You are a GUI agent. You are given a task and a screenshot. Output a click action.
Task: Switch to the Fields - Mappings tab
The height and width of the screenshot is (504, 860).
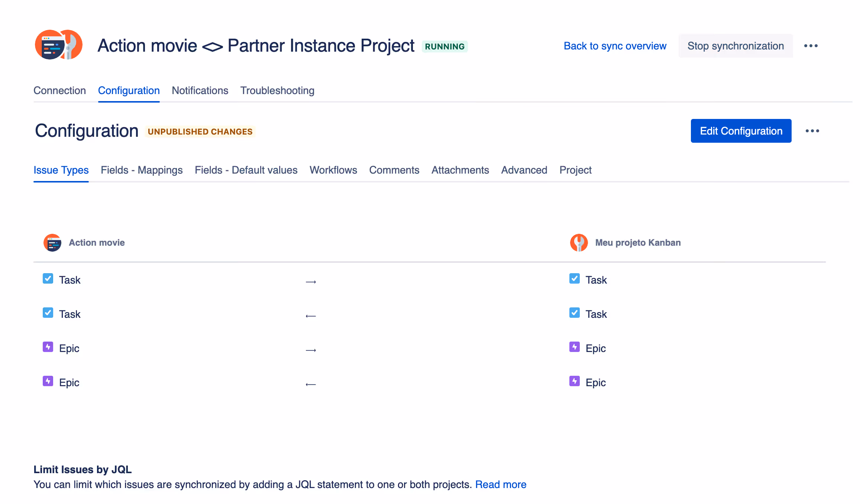(x=142, y=170)
